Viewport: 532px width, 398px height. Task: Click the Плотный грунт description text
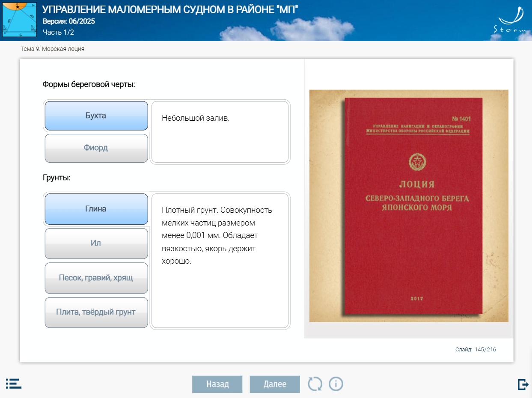tap(217, 235)
